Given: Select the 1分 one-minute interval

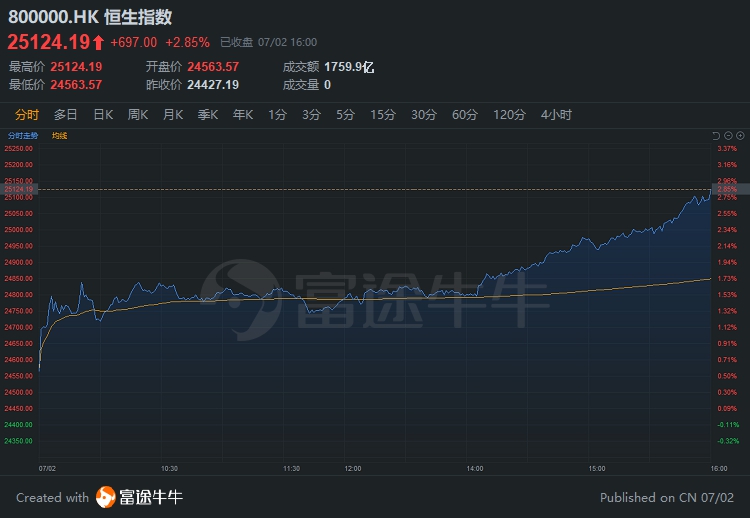Looking at the screenshot, I should click(x=277, y=115).
